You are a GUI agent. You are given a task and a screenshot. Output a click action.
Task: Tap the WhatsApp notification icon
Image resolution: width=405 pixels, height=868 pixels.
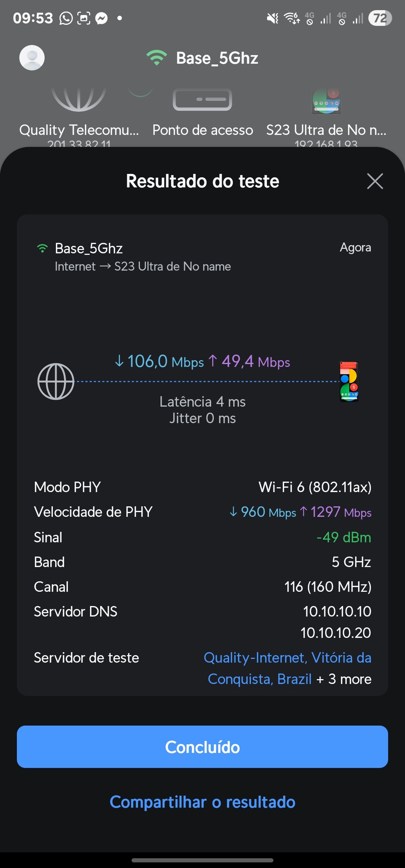[x=66, y=18]
